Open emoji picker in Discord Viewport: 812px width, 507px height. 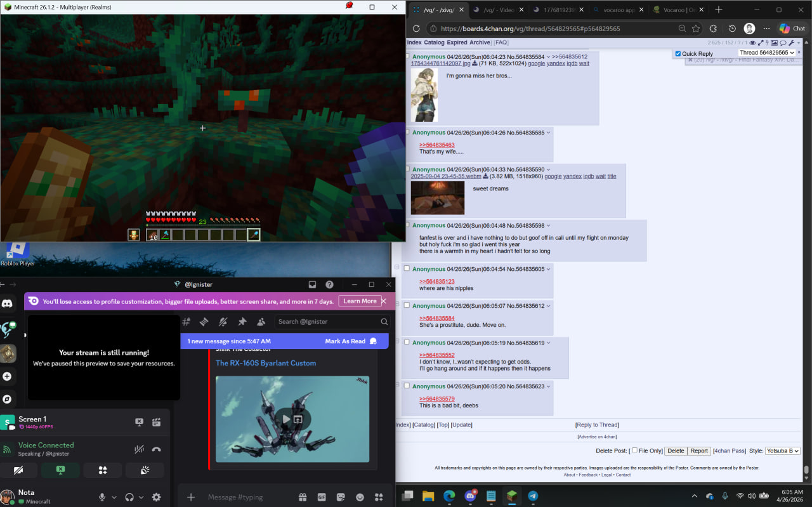360,497
